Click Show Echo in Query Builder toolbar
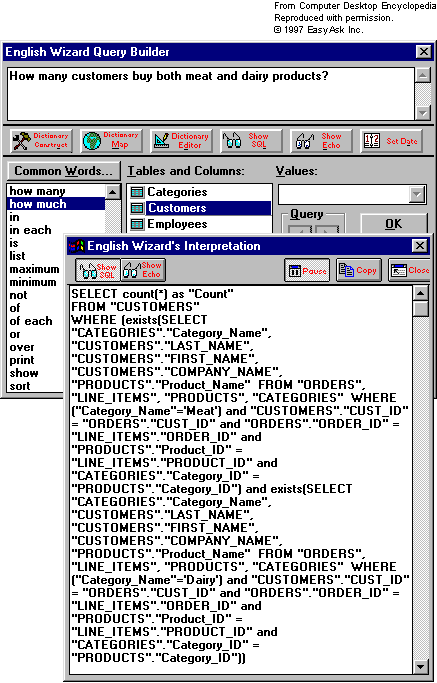This screenshot has width=437, height=683. (321, 141)
